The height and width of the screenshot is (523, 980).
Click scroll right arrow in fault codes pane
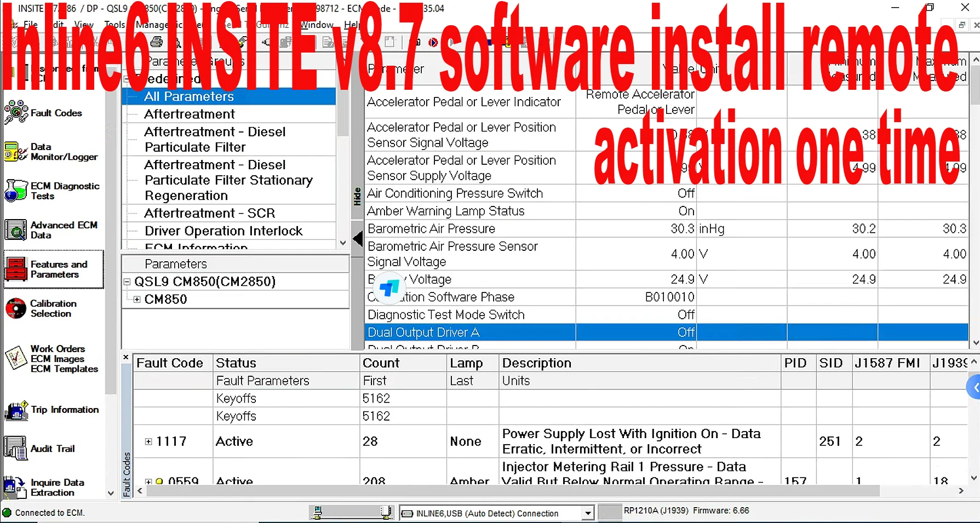point(961,491)
